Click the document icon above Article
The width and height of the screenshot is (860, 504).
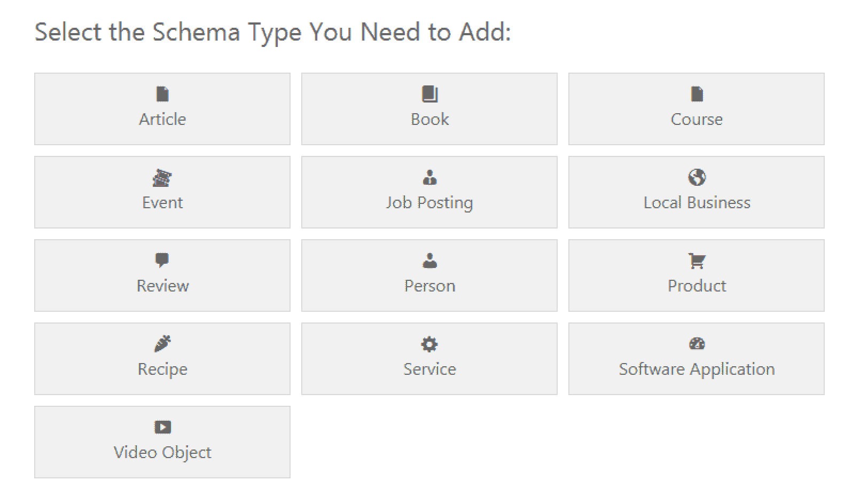click(162, 94)
